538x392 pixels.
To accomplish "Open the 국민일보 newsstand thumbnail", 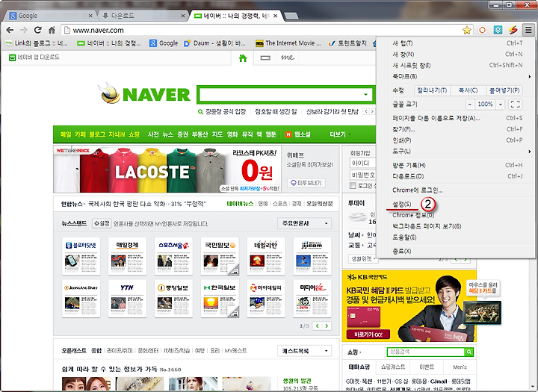I will (x=220, y=256).
